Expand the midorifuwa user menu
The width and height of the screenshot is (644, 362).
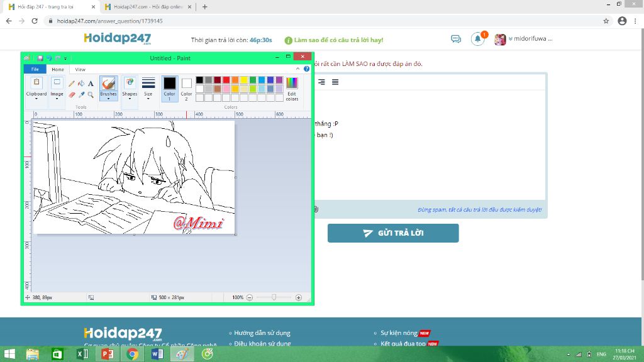531,38
